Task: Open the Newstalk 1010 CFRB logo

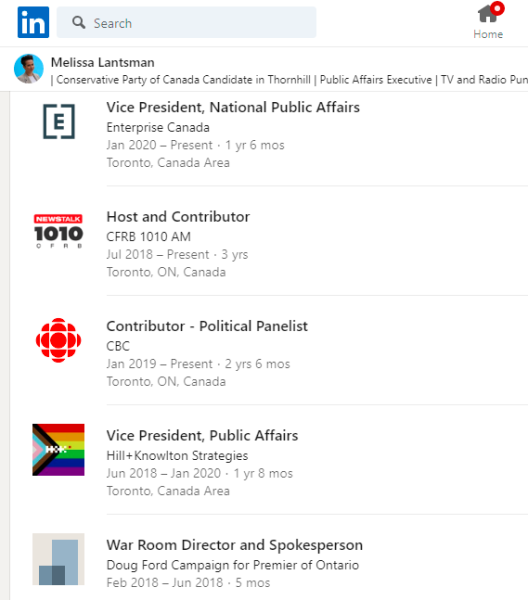Action: [x=59, y=231]
